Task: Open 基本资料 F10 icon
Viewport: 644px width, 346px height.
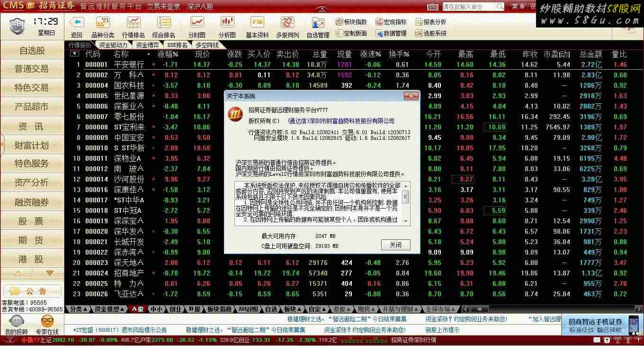Action: (257, 22)
